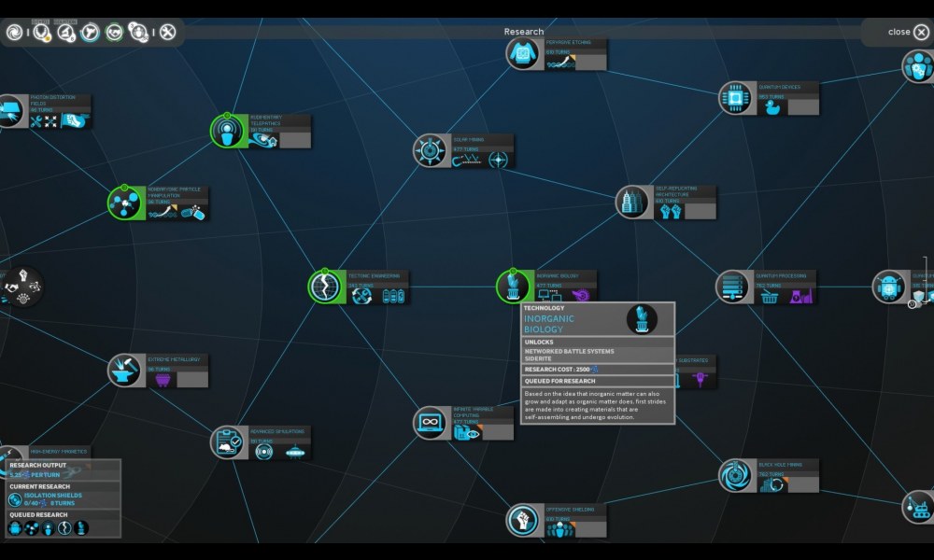Click the rubber duck unlock under Quantum Devices

click(x=772, y=107)
